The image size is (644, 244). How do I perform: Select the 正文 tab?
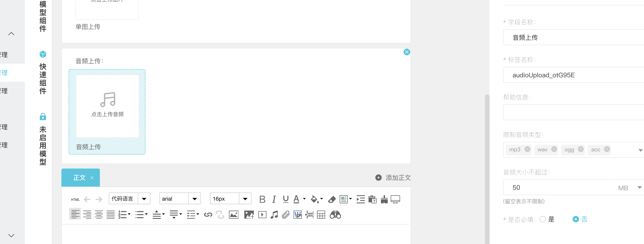pyautogui.click(x=79, y=178)
